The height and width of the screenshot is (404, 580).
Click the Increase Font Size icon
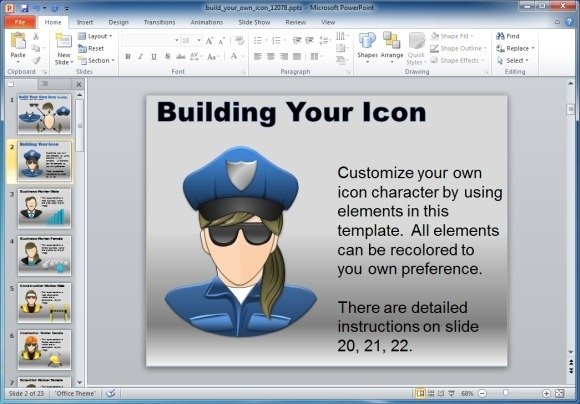tap(209, 40)
